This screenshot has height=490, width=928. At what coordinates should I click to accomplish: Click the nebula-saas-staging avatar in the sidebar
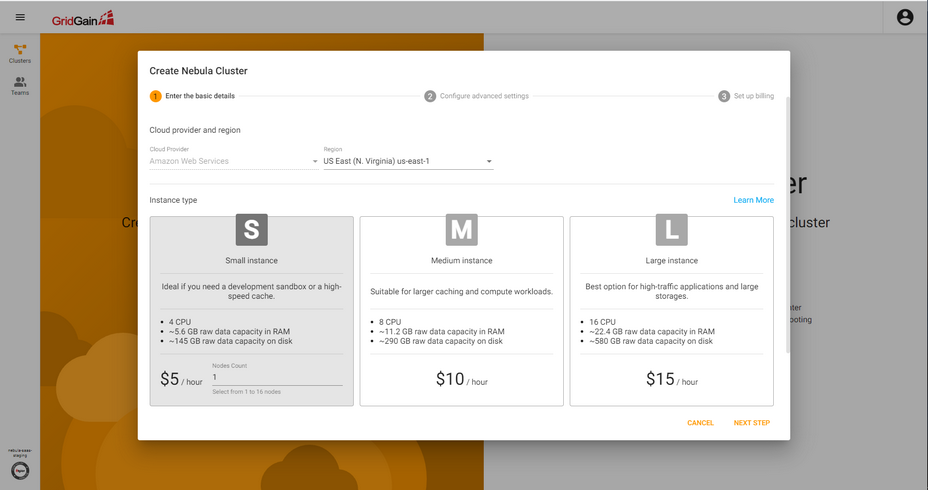tap(20, 470)
